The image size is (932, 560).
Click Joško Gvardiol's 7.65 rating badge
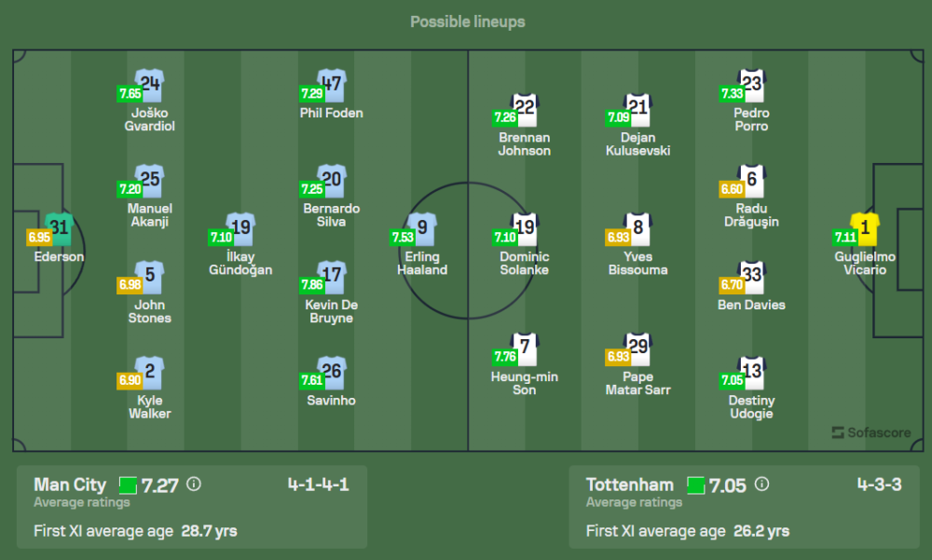pyautogui.click(x=130, y=93)
